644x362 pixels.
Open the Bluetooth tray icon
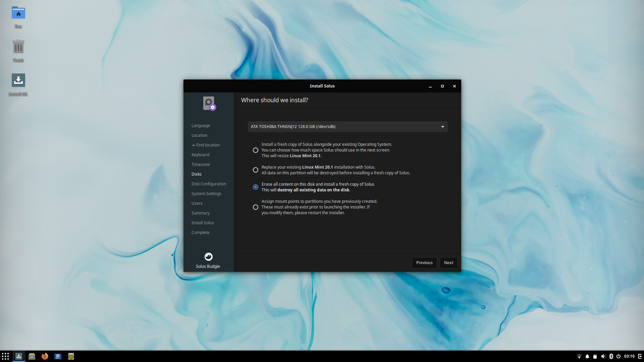click(x=611, y=356)
